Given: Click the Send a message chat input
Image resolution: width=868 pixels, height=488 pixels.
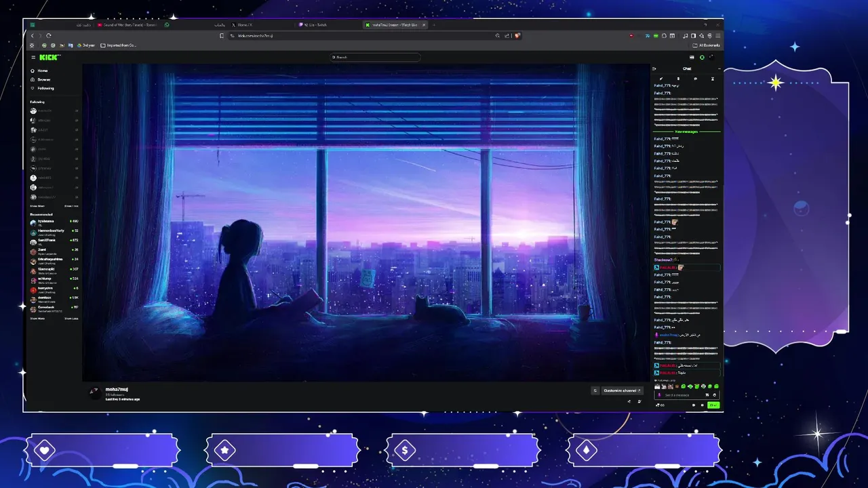Looking at the screenshot, I should tap(687, 395).
